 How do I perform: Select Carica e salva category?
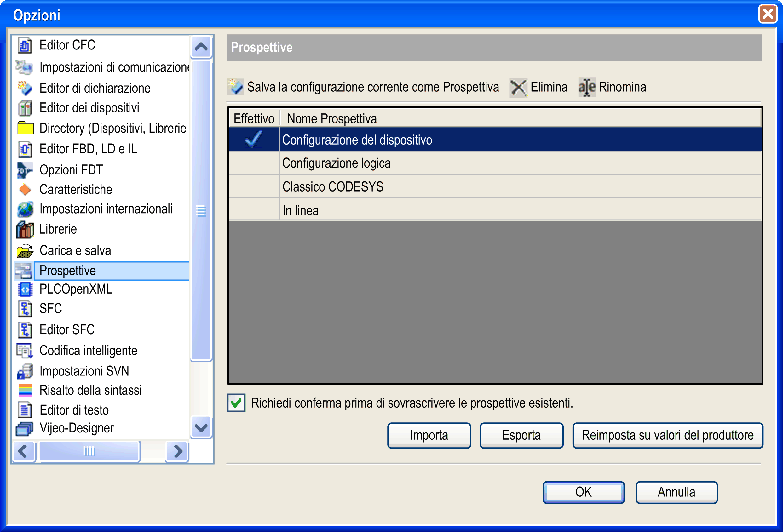pos(75,251)
